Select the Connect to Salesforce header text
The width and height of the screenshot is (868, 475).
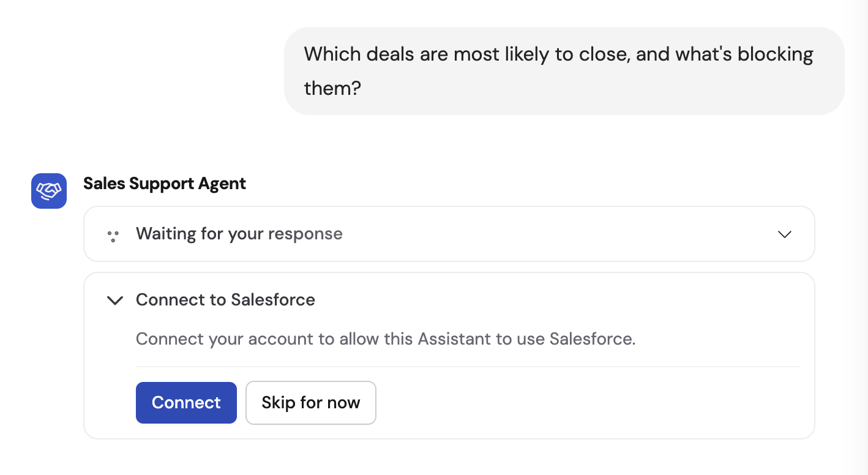pyautogui.click(x=225, y=300)
